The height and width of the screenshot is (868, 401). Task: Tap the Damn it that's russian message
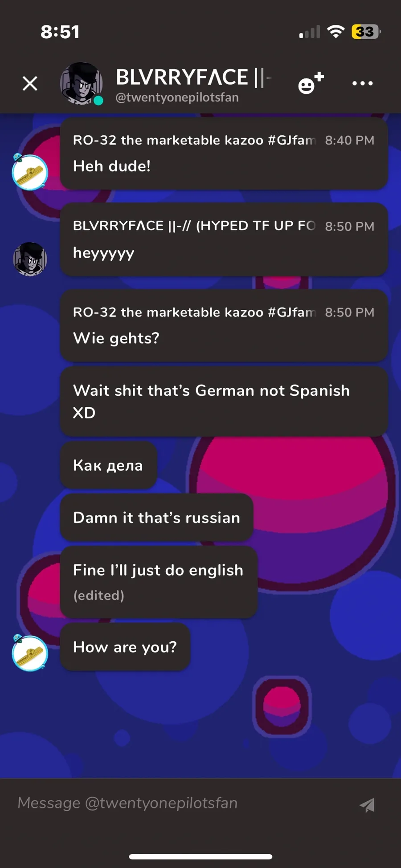click(x=156, y=518)
